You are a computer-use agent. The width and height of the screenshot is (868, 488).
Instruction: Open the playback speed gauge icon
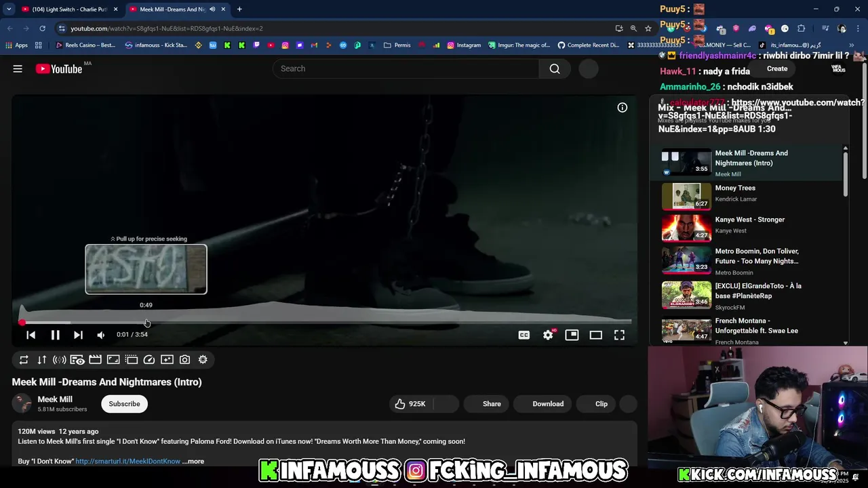(149, 360)
